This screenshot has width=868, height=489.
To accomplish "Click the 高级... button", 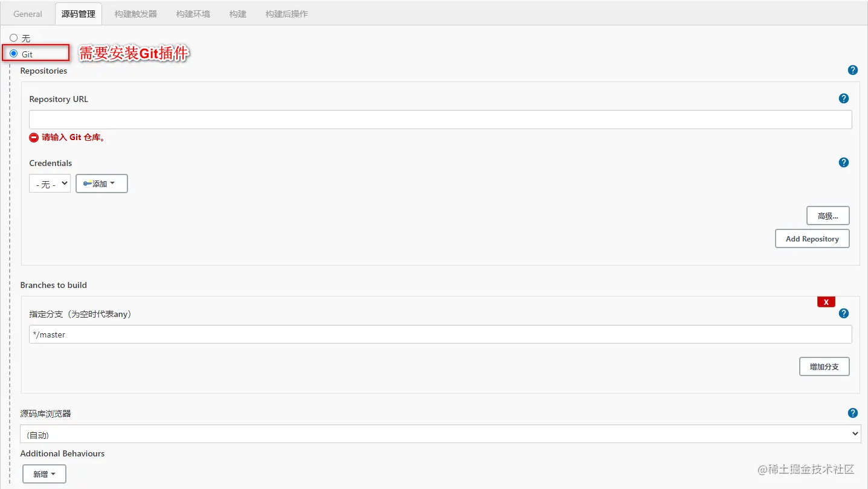I will pos(828,216).
